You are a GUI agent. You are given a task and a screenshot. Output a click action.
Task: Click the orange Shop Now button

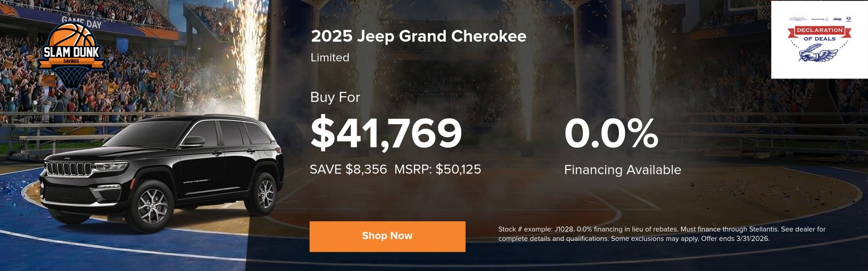click(x=387, y=236)
